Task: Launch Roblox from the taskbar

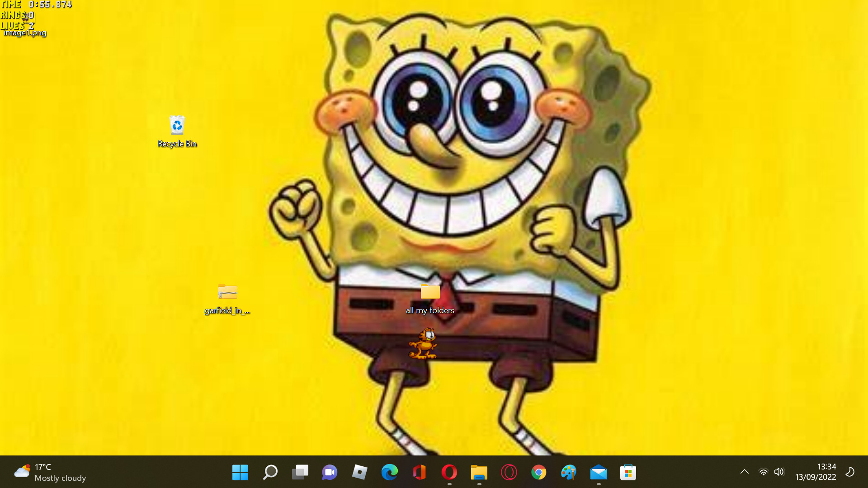Action: pos(359,473)
